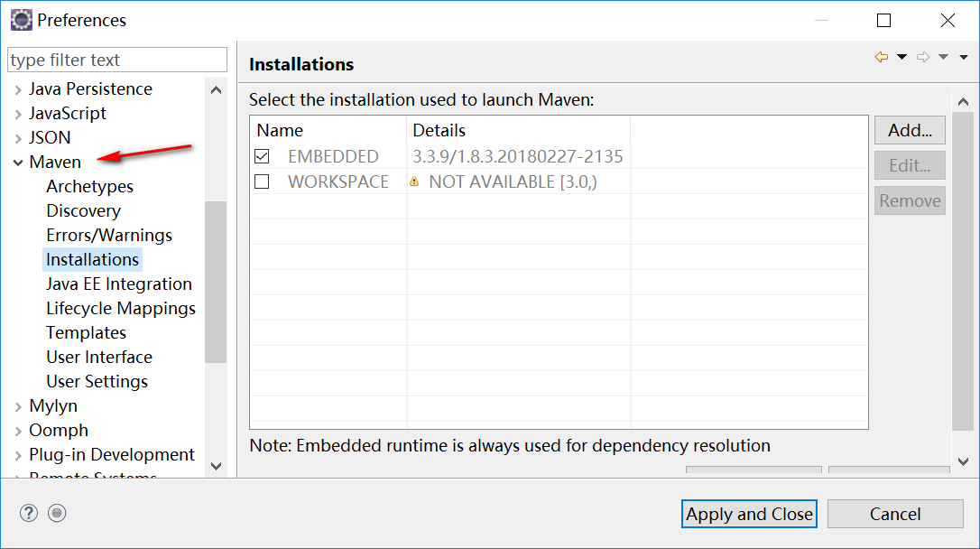Image resolution: width=980 pixels, height=549 pixels.
Task: Click the Edit... installation button
Action: pos(910,165)
